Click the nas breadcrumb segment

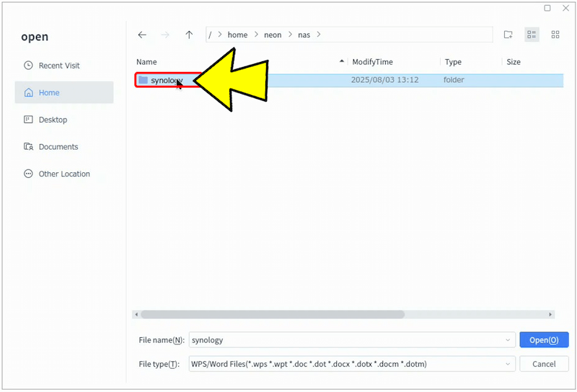pos(304,35)
